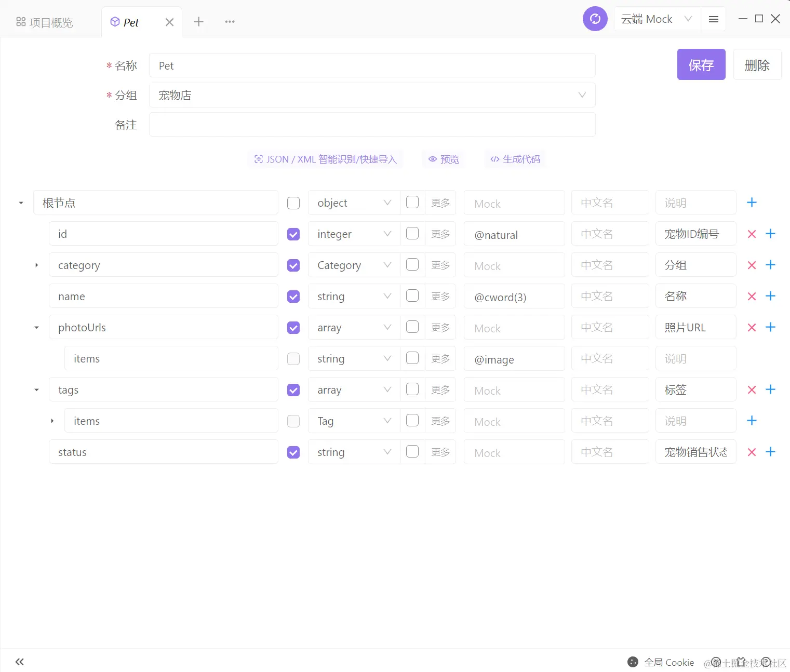Open 更多 options for the status row

[x=440, y=452]
